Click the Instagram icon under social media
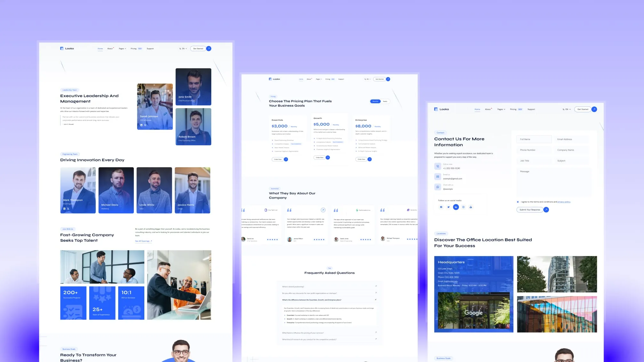Screen dimensions: 644x362 click(x=463, y=207)
